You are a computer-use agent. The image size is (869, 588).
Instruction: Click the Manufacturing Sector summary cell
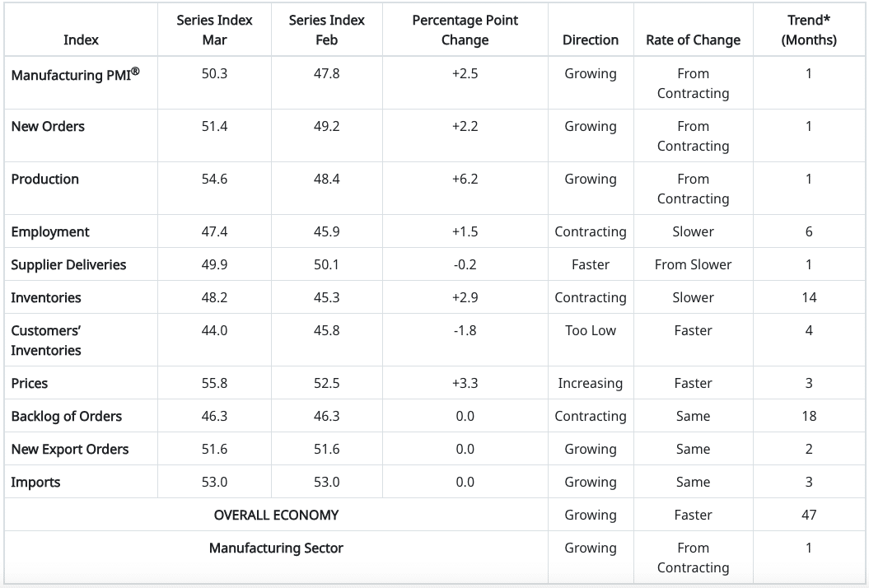point(276,548)
